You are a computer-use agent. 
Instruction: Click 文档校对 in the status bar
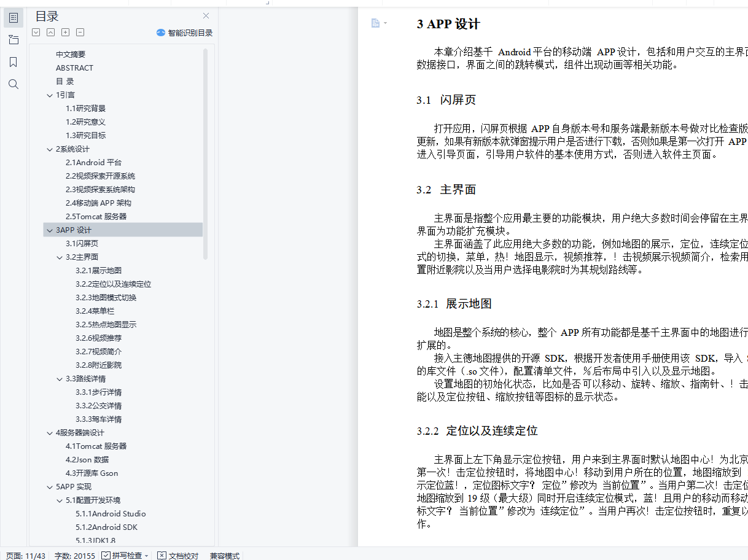tap(184, 555)
